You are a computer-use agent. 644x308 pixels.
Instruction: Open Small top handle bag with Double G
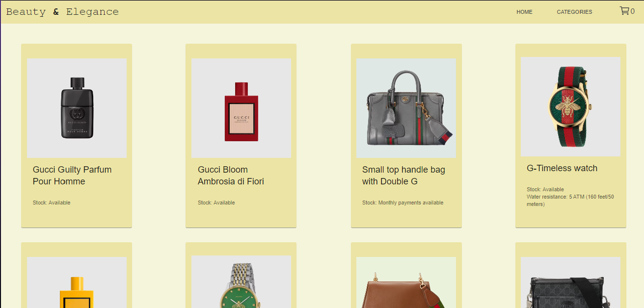coord(404,175)
